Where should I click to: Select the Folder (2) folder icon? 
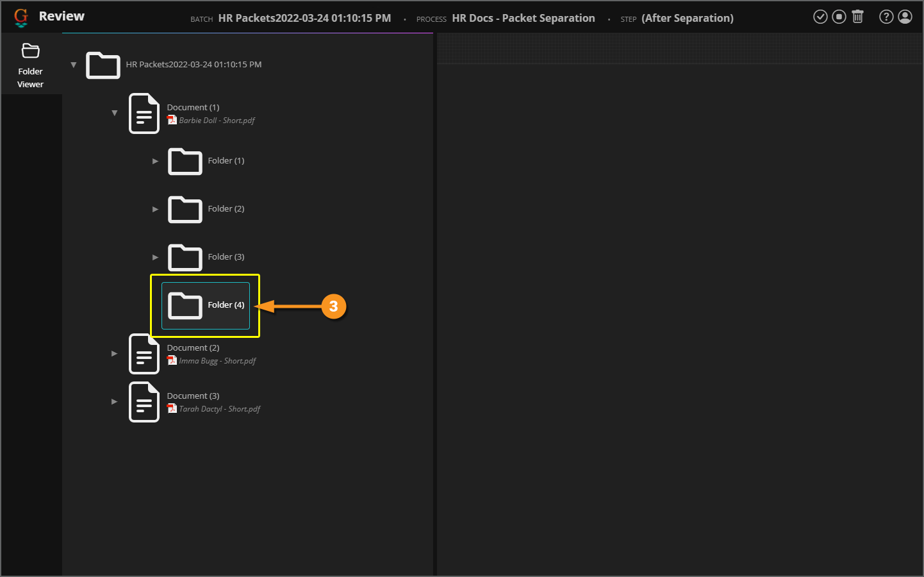[x=185, y=209]
